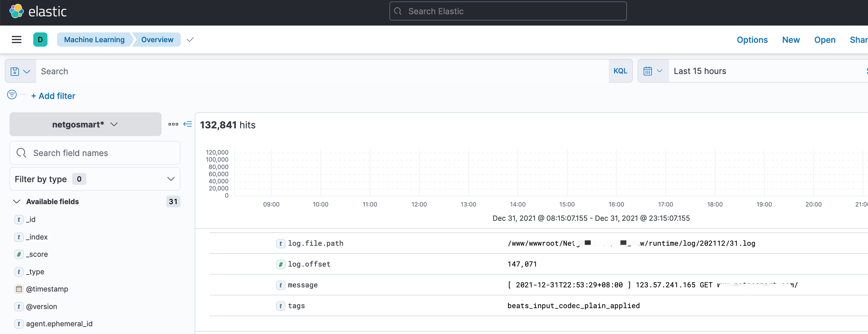Select the _score field
Viewport: 868px width, 334px height.
click(x=37, y=254)
